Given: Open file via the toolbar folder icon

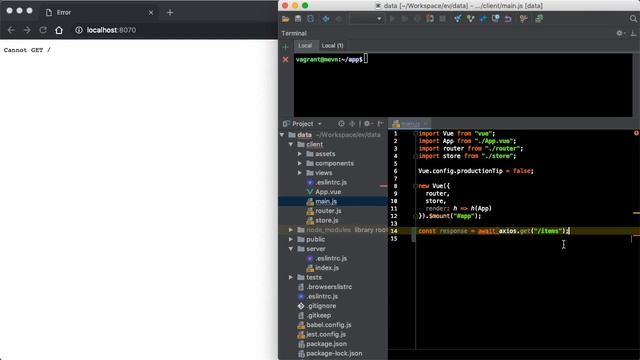Looking at the screenshot, I should point(285,19).
